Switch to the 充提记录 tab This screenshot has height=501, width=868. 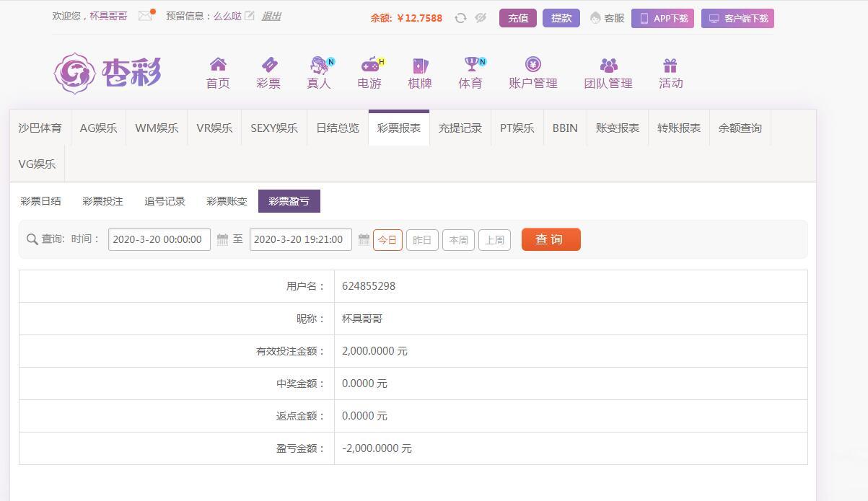click(460, 128)
